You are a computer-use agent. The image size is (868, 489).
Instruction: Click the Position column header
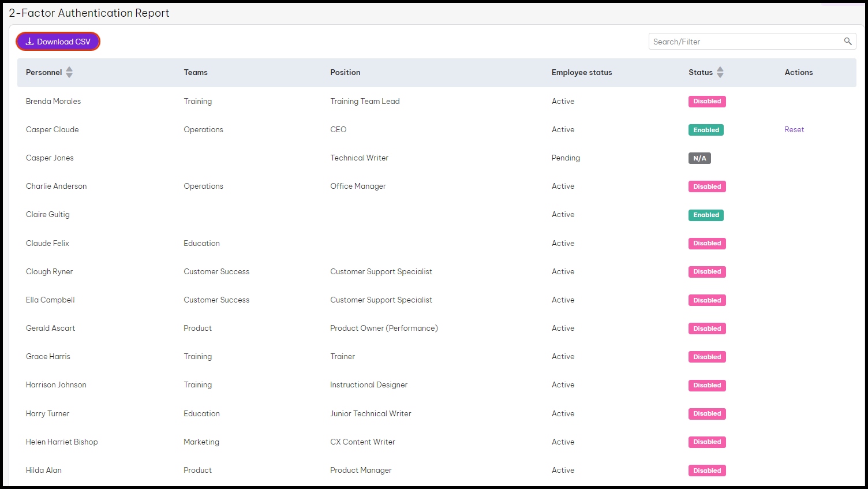pos(345,72)
